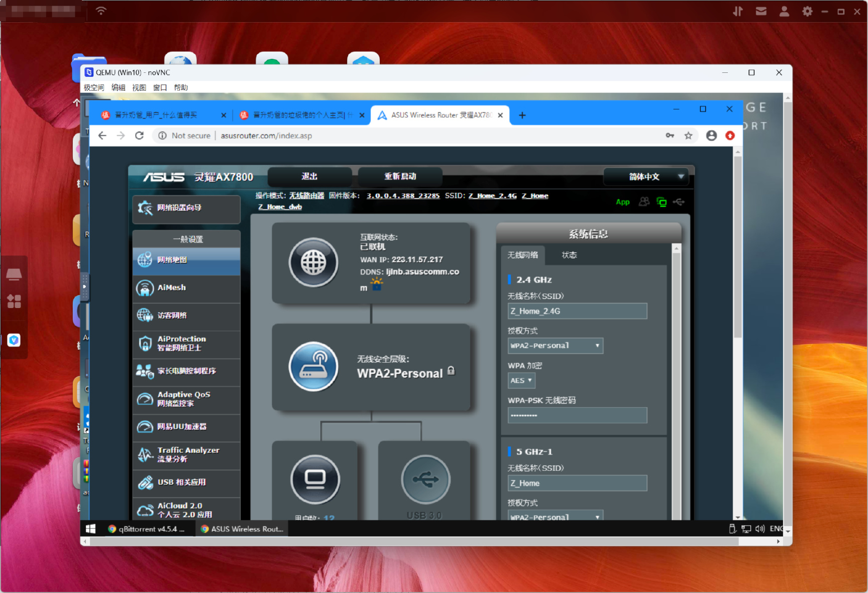The image size is (868, 593).
Task: Click the transfer arrows icon in the top bar
Action: 738,11
